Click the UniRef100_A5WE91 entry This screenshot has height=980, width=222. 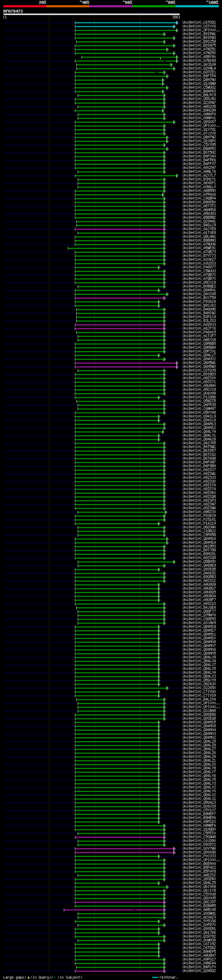(199, 248)
